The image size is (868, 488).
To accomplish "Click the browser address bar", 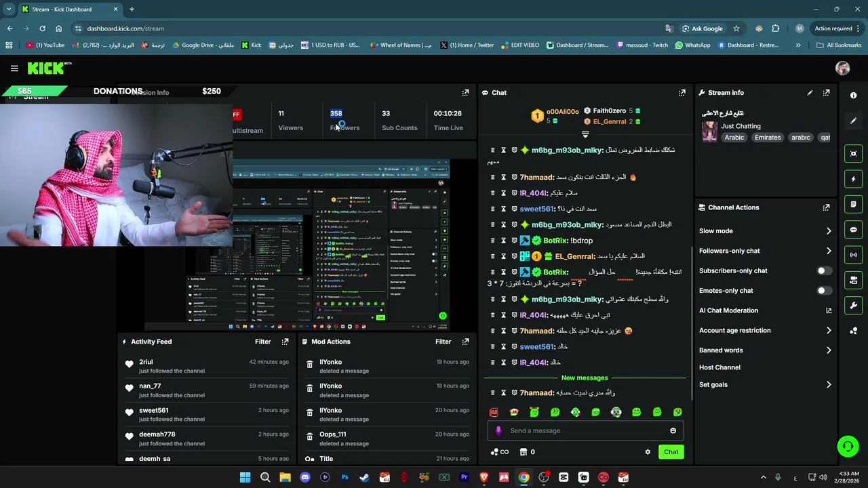I will (373, 28).
